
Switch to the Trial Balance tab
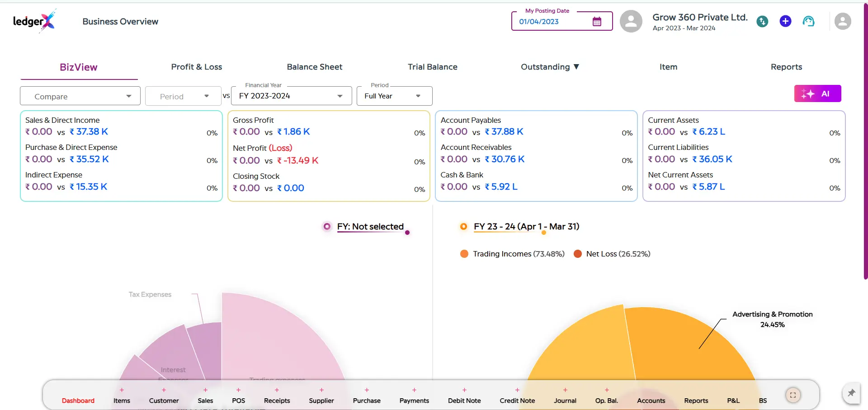coord(432,67)
